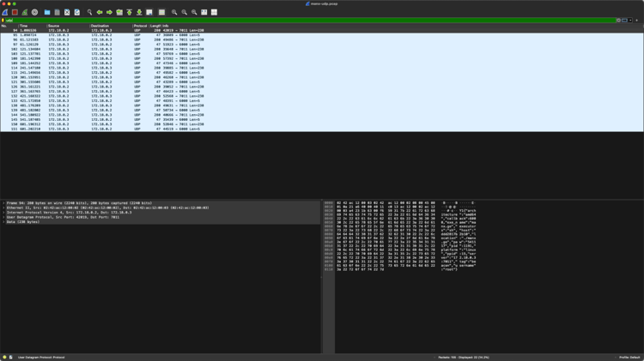The image size is (644, 361).
Task: Open the display filter history dropdown
Action: tap(630, 21)
